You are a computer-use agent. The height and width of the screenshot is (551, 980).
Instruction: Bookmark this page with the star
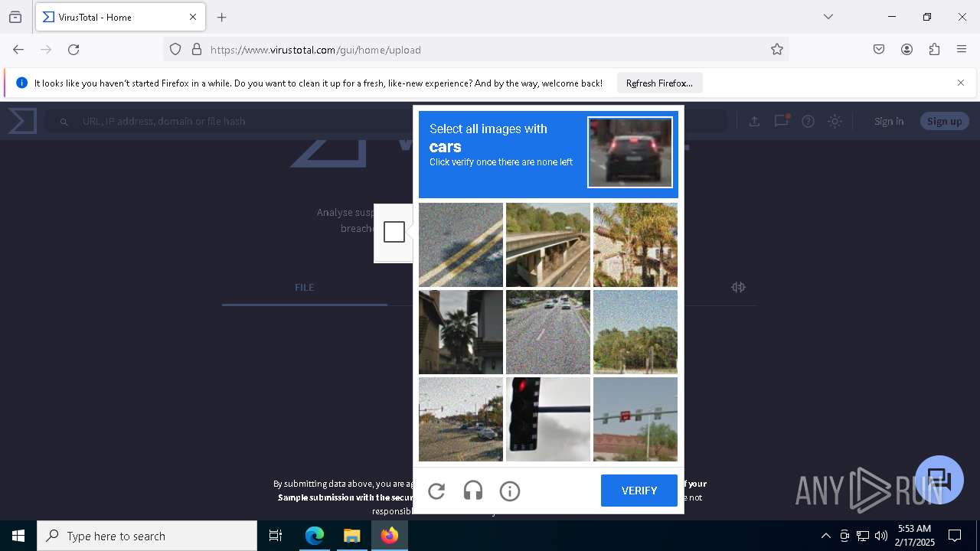click(x=777, y=50)
